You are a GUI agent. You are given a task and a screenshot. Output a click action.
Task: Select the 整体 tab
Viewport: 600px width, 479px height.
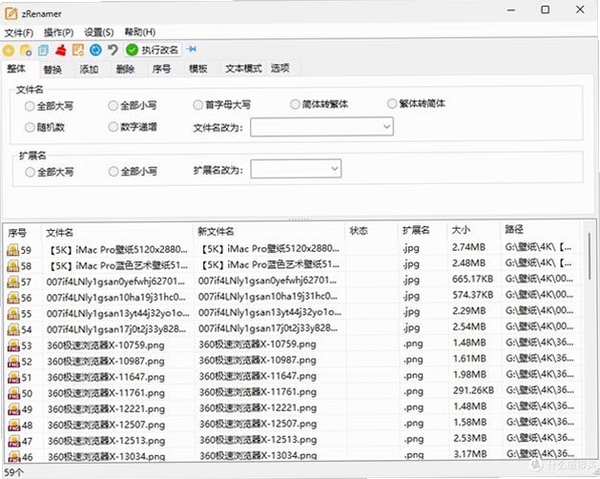pos(16,69)
